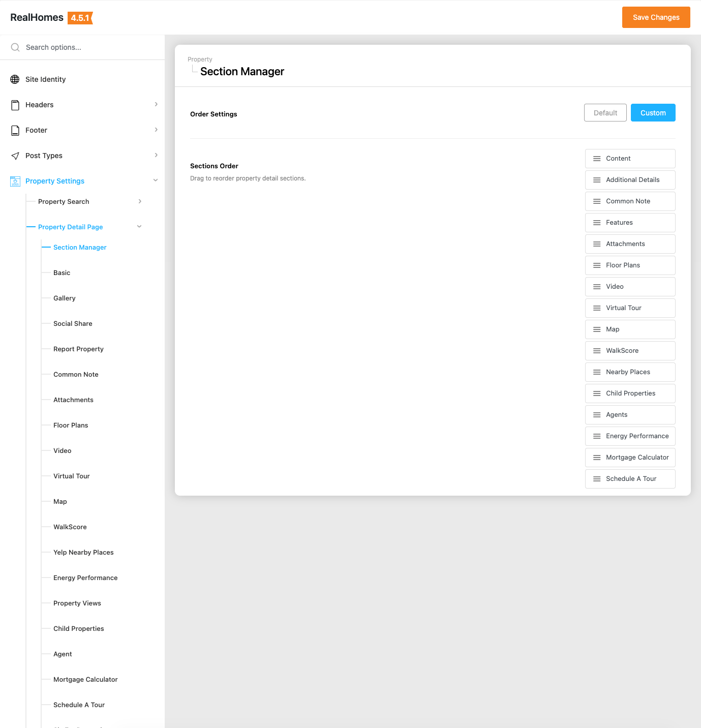The image size is (701, 728).
Task: Open the Gallery settings item
Action: [x=65, y=298]
